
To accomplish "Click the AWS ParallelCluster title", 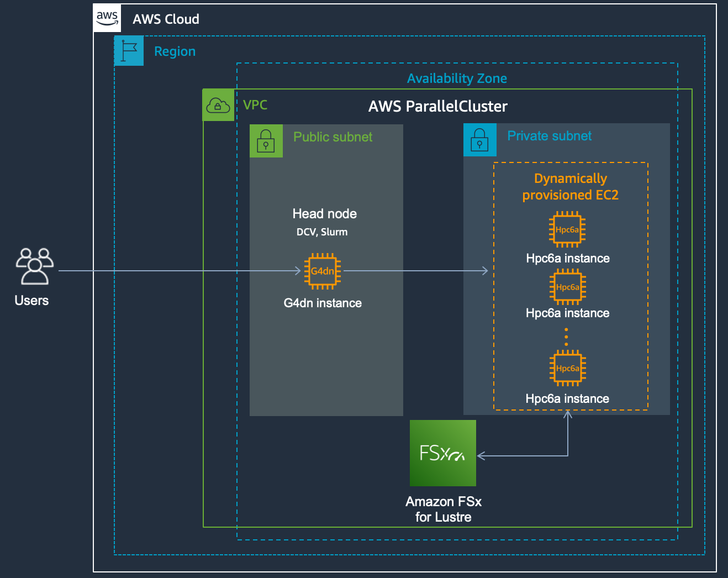I will coord(438,106).
